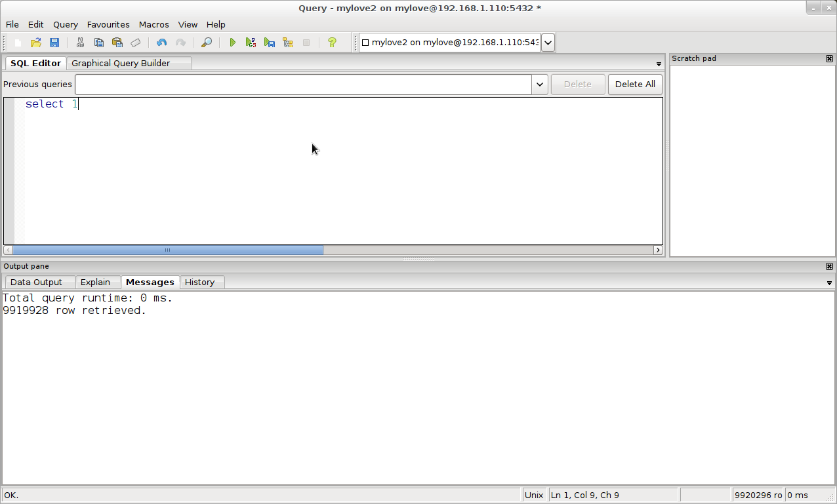Expand the output pane tab list arrow
837x504 pixels.
pos(829,283)
